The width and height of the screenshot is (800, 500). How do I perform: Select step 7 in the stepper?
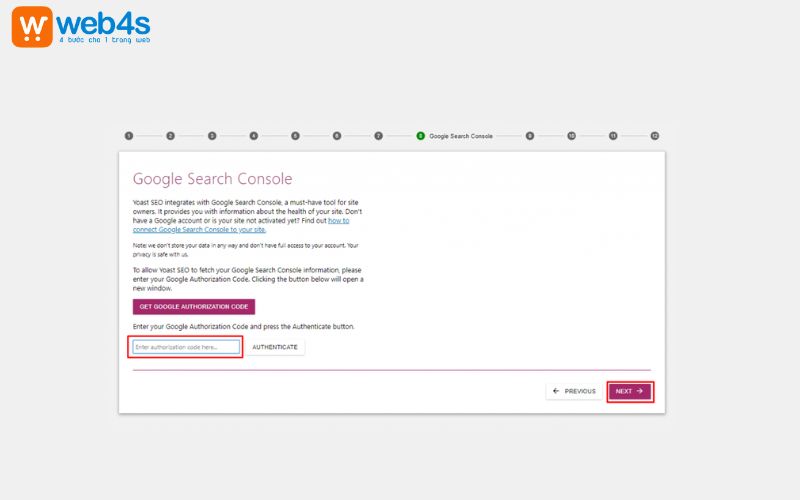[379, 135]
